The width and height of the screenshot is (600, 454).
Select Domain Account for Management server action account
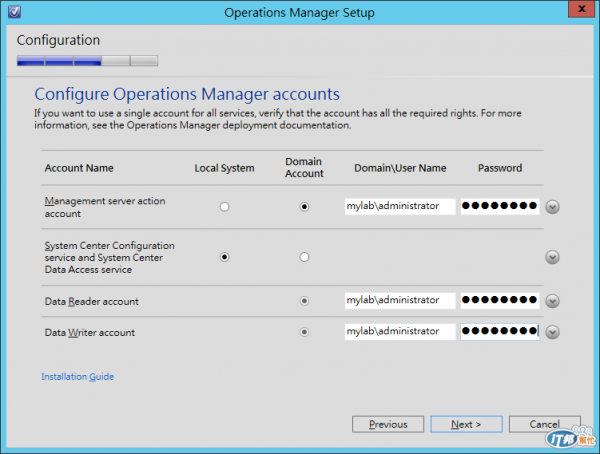(304, 207)
